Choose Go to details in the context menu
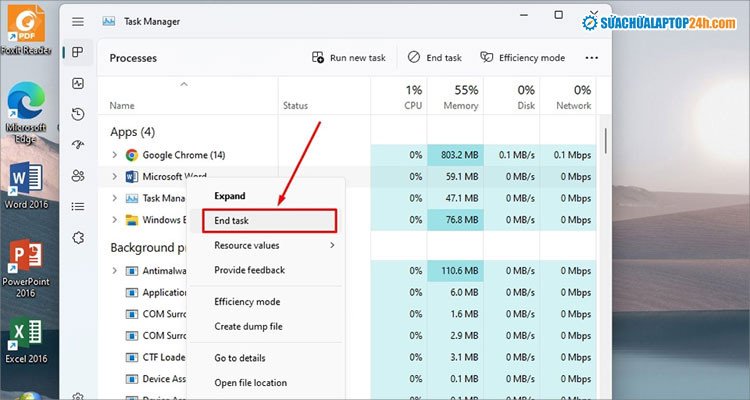 click(267, 358)
